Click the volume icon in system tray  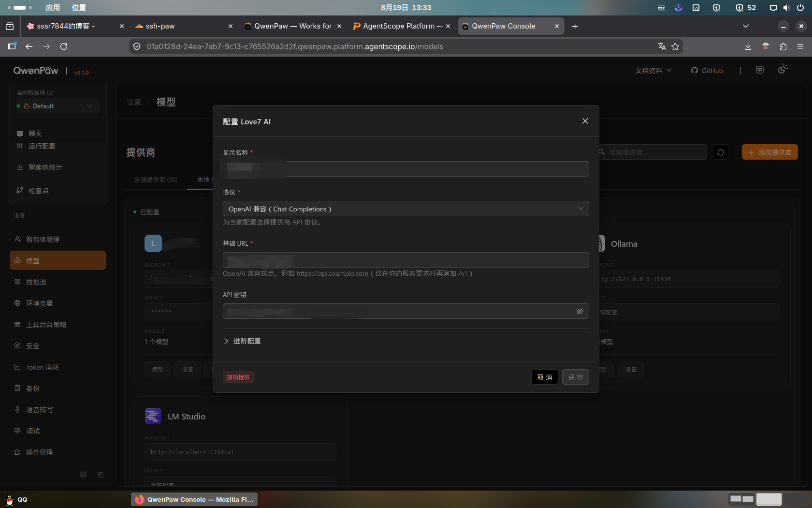[x=786, y=8]
